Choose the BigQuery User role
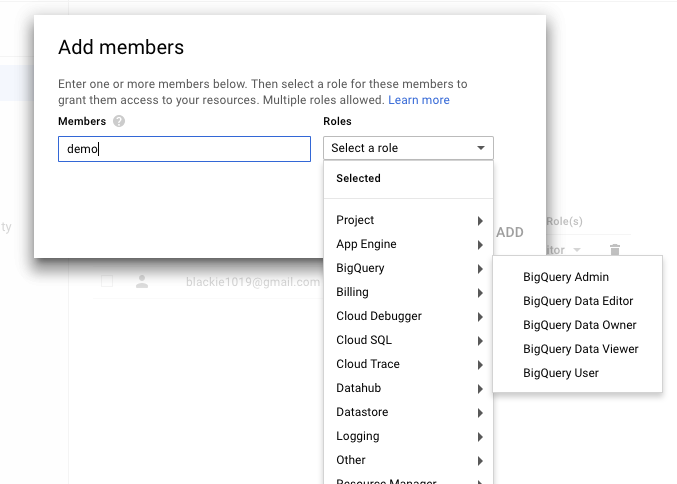This screenshot has width=677, height=484. 560,373
